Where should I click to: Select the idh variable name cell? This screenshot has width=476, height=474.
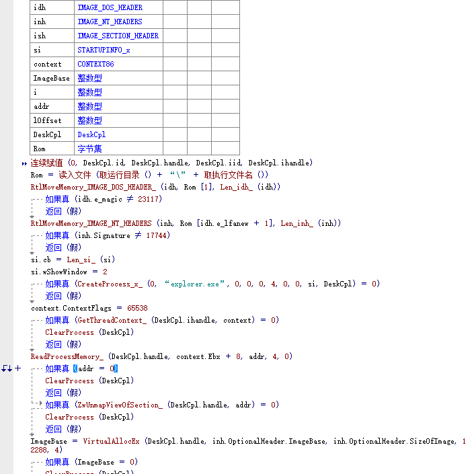[52, 7]
